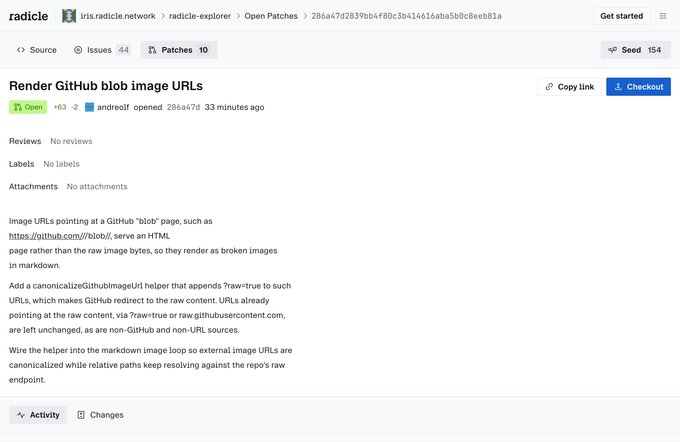The height and width of the screenshot is (442, 680).
Task: Click andreolf's avatar icon
Action: (89, 107)
